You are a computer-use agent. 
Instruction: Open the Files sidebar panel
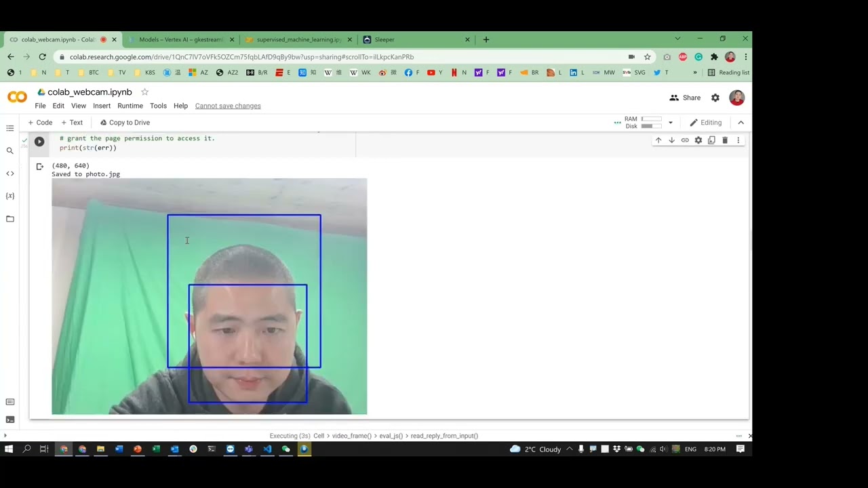[10, 219]
